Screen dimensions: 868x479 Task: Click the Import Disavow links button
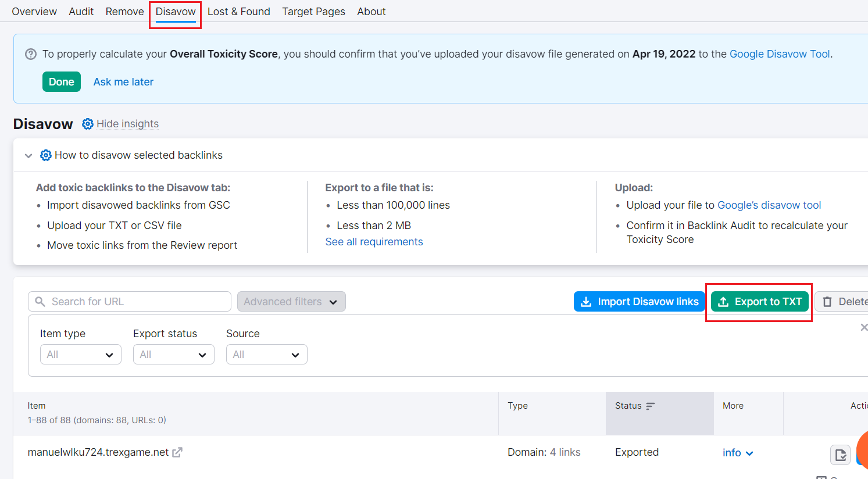(639, 302)
